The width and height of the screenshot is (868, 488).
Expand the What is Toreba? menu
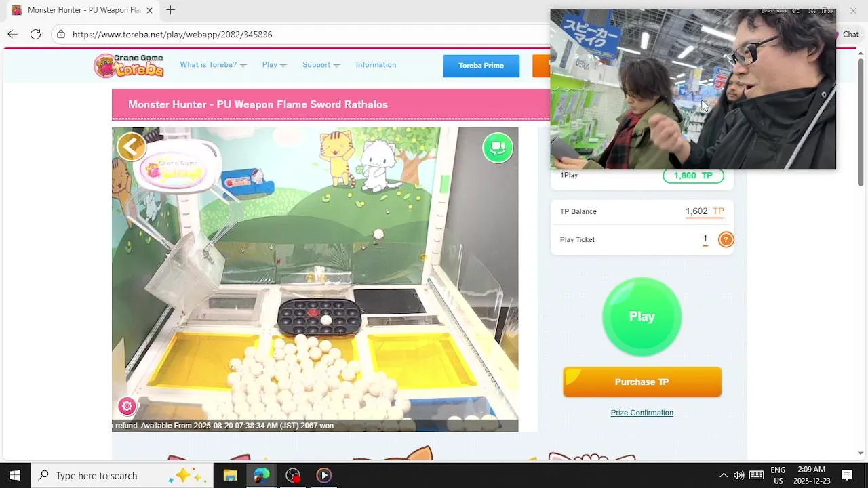pyautogui.click(x=213, y=65)
